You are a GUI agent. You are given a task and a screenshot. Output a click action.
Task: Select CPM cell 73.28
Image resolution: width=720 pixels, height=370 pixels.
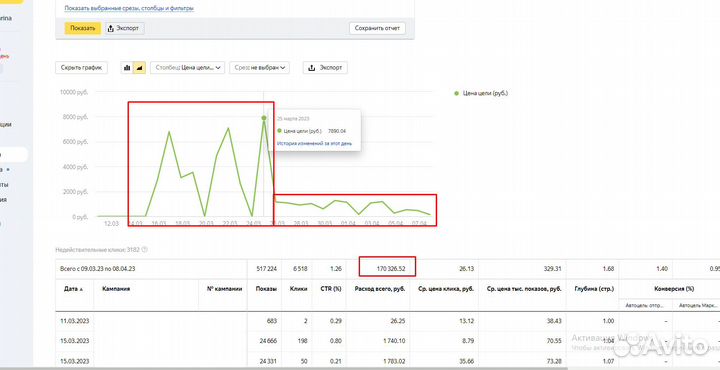(554, 361)
